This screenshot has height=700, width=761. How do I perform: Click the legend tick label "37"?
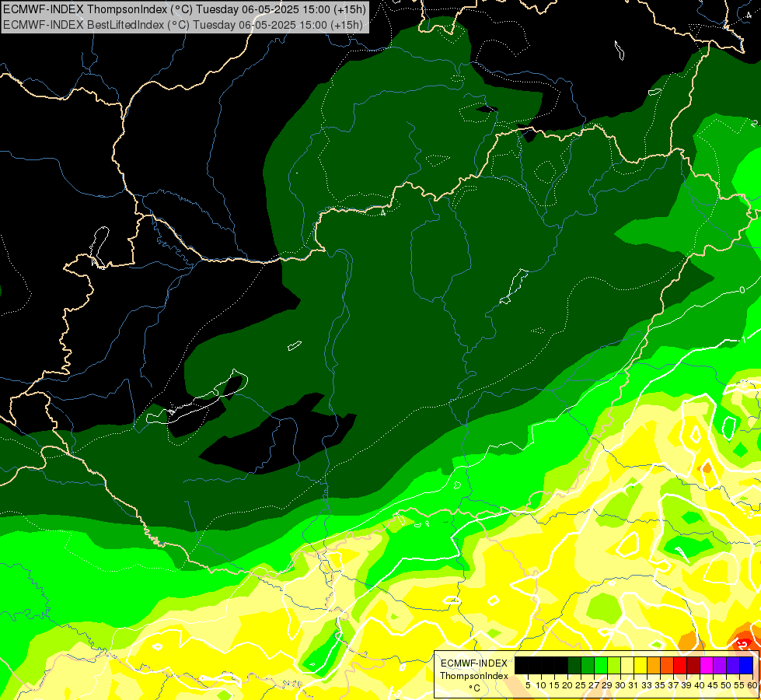(x=673, y=685)
